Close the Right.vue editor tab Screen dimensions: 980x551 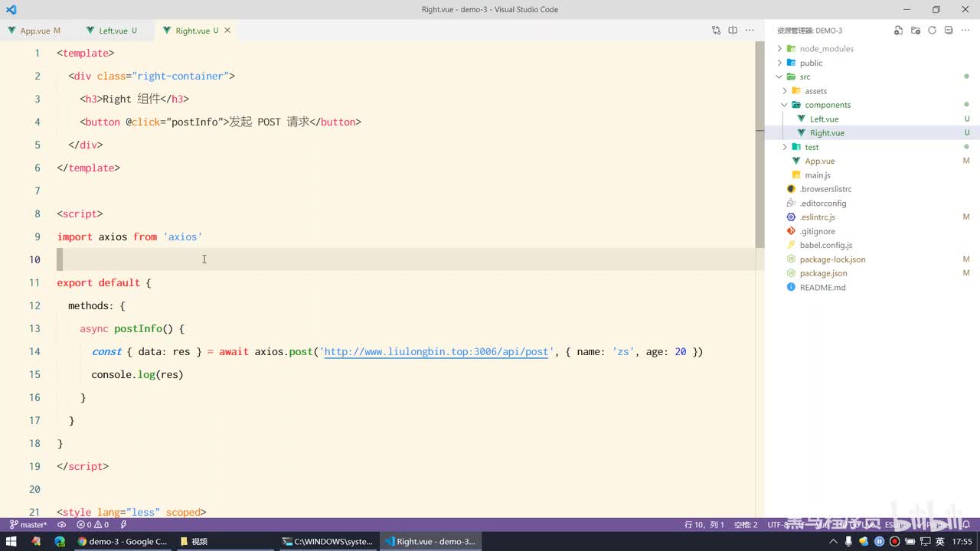227,31
